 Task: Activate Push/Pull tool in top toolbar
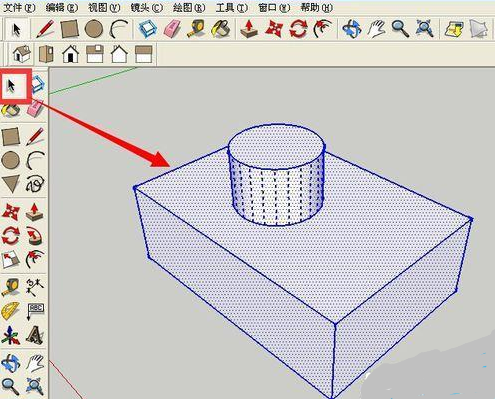(x=249, y=29)
